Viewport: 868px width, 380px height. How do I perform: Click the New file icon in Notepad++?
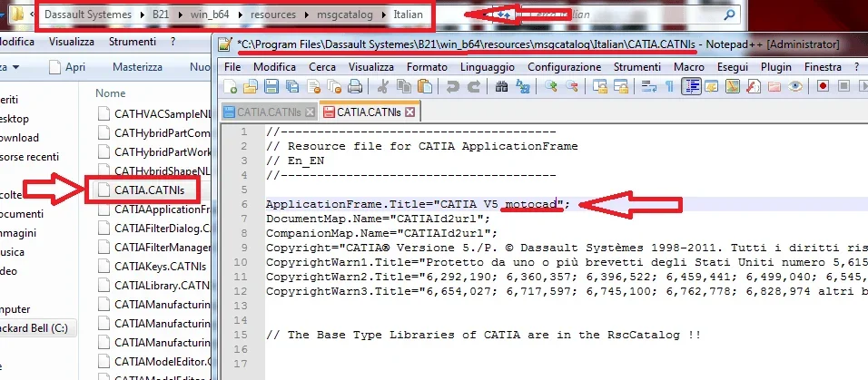232,86
